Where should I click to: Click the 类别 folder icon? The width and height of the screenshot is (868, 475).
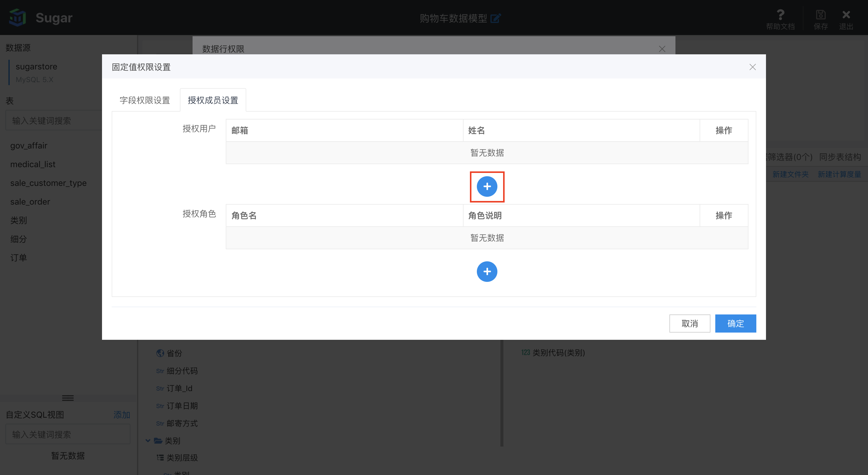(158, 440)
